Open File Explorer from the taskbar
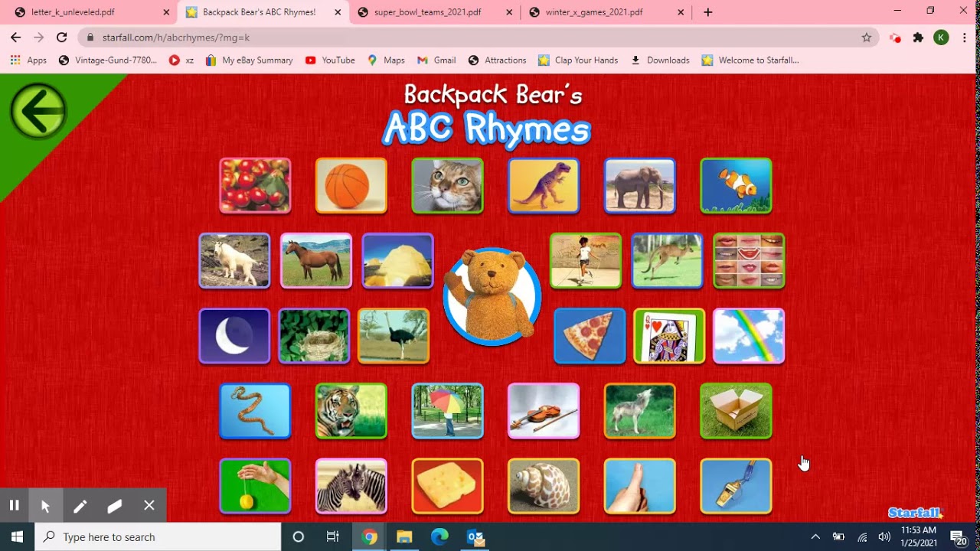 [x=404, y=536]
